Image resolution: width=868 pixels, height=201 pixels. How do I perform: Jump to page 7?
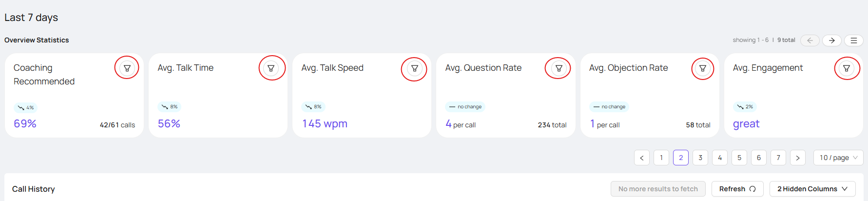click(x=778, y=158)
